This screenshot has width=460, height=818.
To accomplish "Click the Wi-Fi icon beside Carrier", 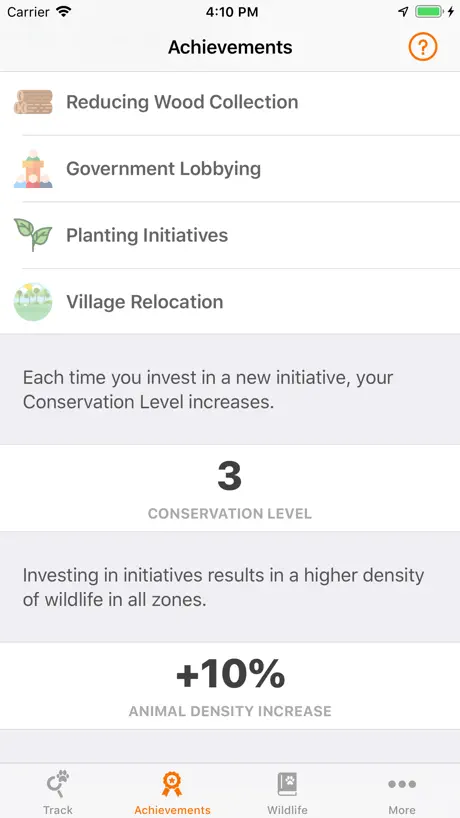I will (x=64, y=11).
